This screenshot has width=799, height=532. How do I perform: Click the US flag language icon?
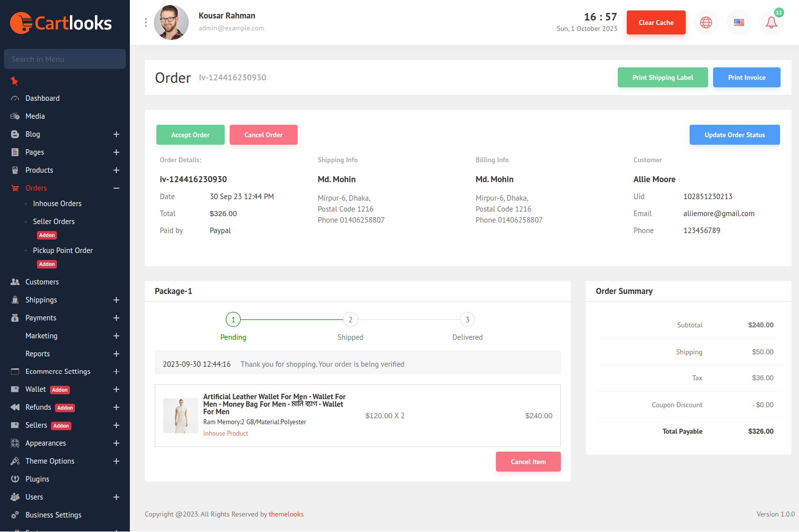[739, 22]
